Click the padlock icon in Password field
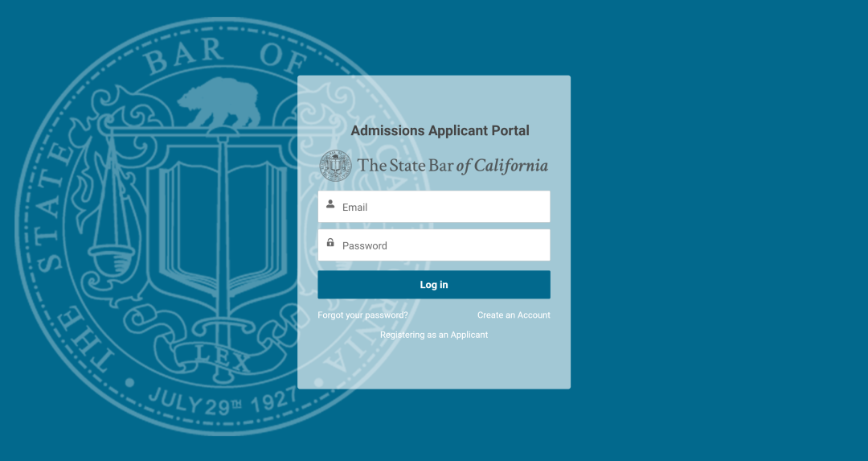This screenshot has width=868, height=461. point(330,243)
